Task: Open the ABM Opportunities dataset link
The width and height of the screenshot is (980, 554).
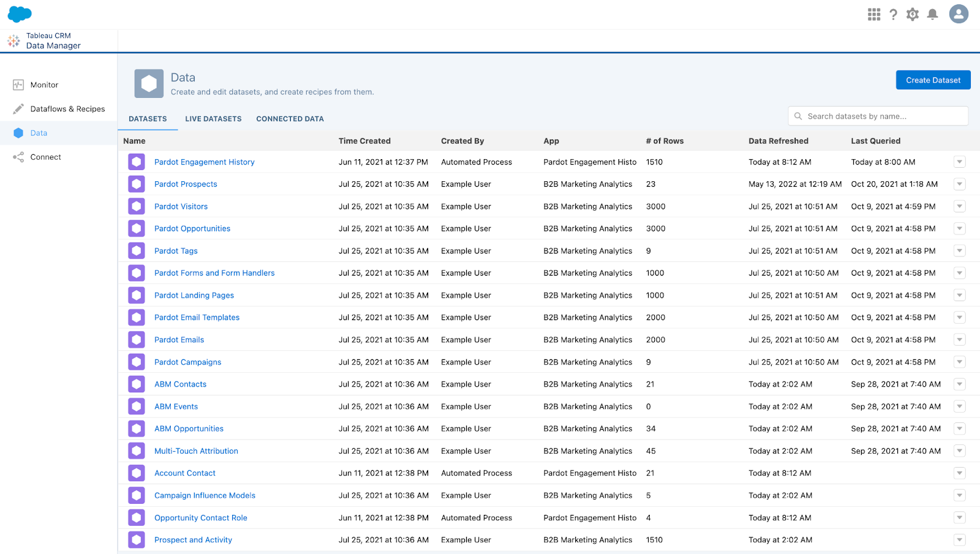Action: [x=189, y=429]
